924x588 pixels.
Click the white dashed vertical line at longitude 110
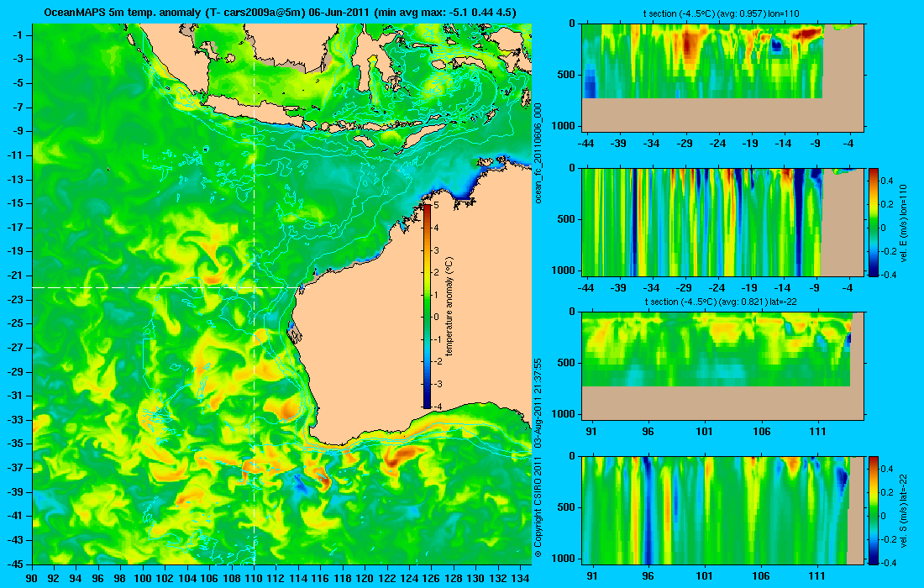254,294
